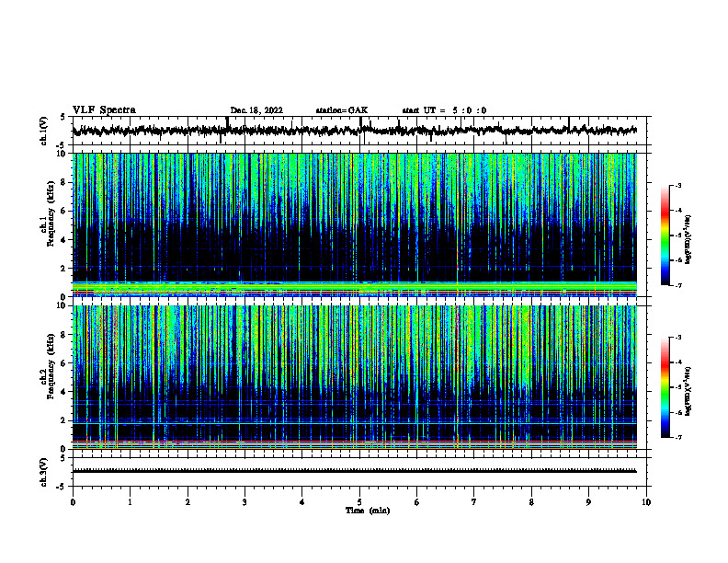728x563 pixels.
Task: Click the ch.2 spectrogram panel
Action: click(x=355, y=377)
